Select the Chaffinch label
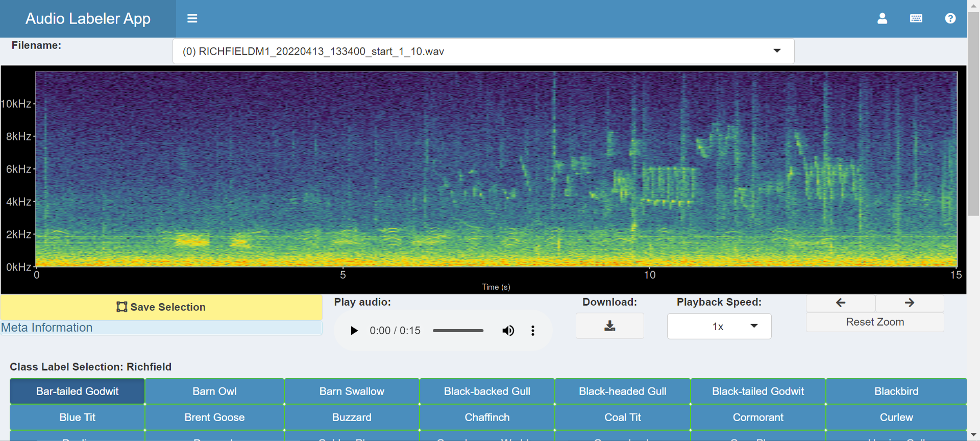The height and width of the screenshot is (441, 980). coord(487,417)
